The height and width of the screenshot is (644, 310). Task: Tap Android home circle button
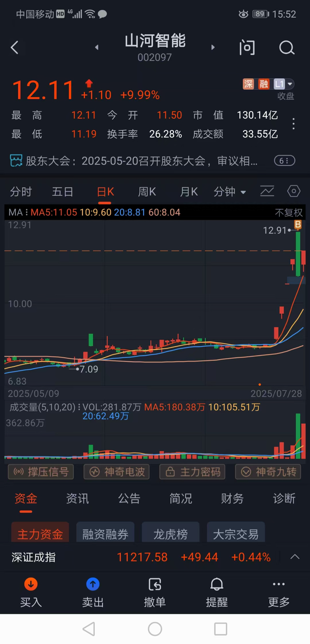pyautogui.click(x=155, y=629)
